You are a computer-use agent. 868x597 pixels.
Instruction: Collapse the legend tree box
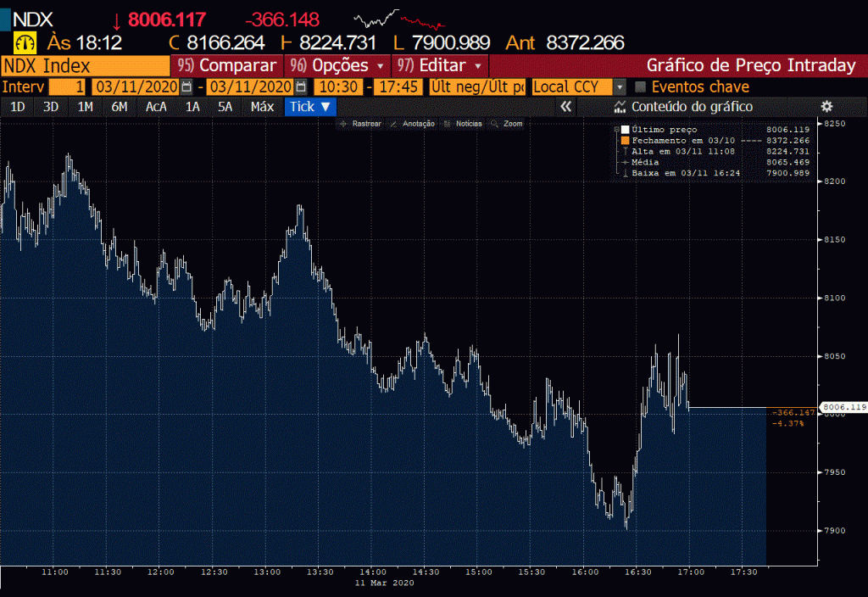click(x=615, y=129)
